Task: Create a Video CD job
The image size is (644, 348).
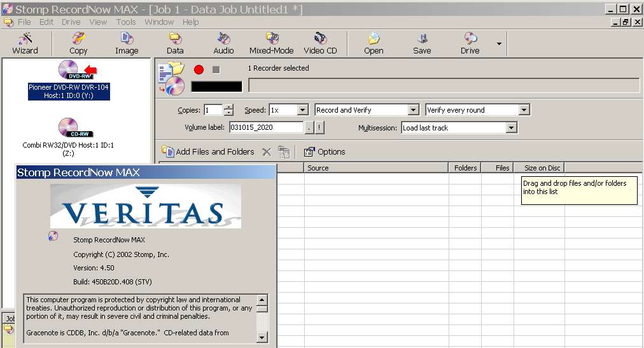Action: coord(320,43)
